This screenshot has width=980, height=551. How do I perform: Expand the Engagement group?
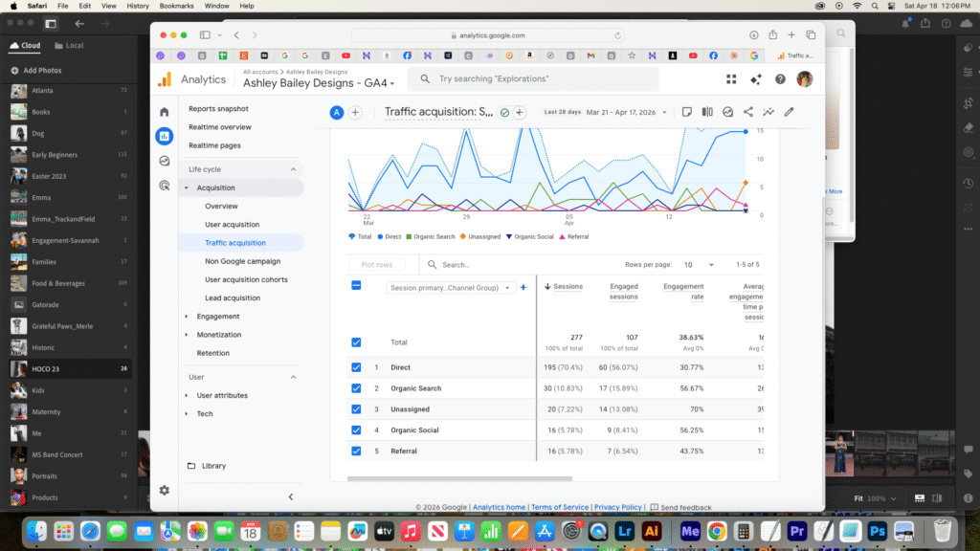[x=187, y=317]
